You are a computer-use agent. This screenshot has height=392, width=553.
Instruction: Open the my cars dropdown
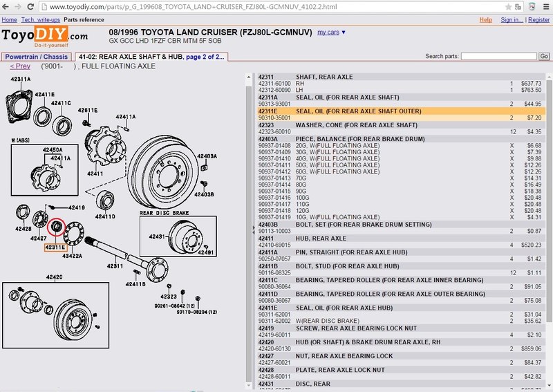pyautogui.click(x=331, y=32)
